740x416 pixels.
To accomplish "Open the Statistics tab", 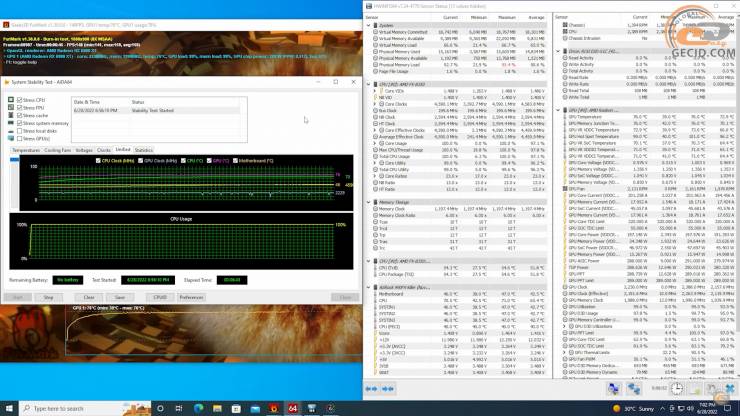I will point(143,150).
